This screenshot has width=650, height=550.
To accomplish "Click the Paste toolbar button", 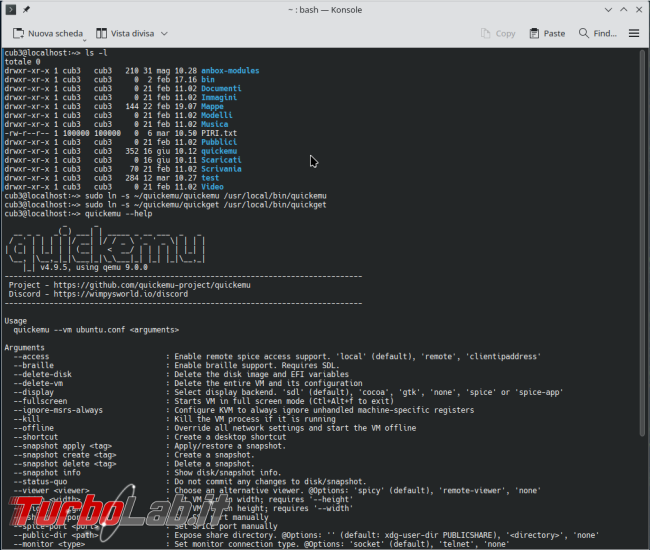I will 547,34.
